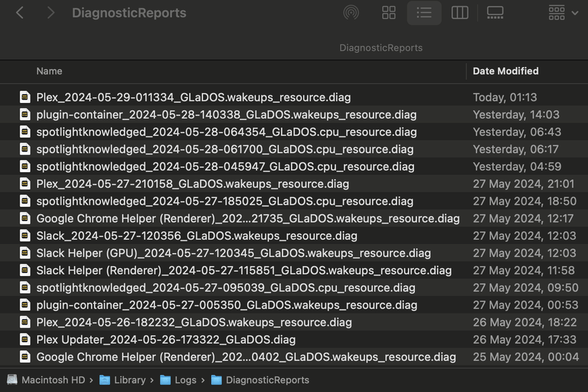Switch to gallery view
Viewport: 588px width, 392px height.
click(496, 13)
